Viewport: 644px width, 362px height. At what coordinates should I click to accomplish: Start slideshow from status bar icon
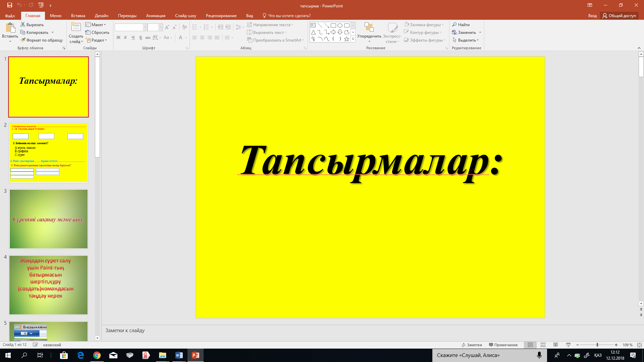(x=568, y=345)
